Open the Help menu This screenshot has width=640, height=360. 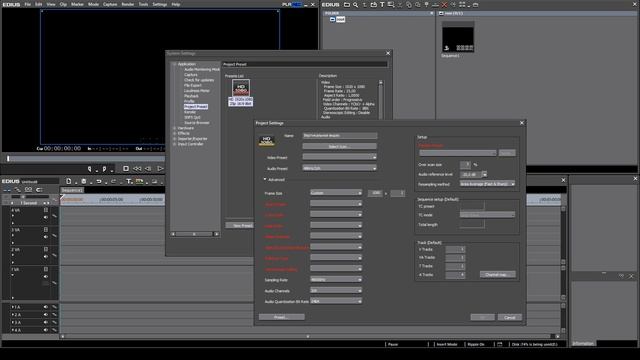pyautogui.click(x=176, y=4)
